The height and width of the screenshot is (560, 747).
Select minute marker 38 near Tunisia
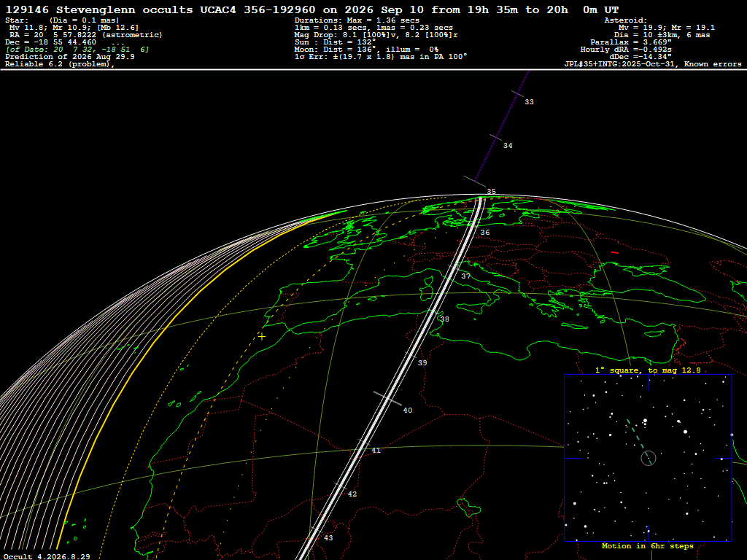tap(444, 319)
